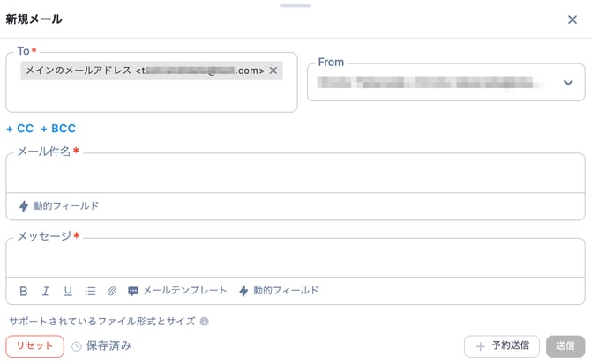Attach a file with paperclip icon
The width and height of the screenshot is (591, 364).
112,291
